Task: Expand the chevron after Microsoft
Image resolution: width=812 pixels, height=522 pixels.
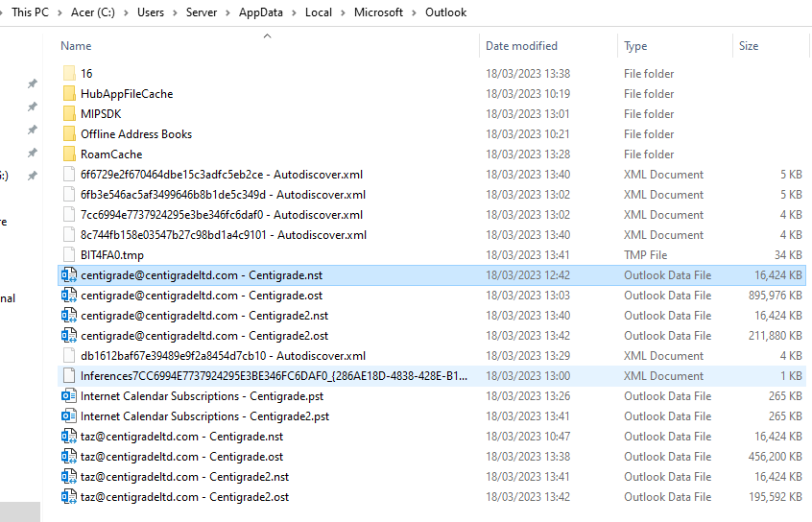Action: (415, 12)
